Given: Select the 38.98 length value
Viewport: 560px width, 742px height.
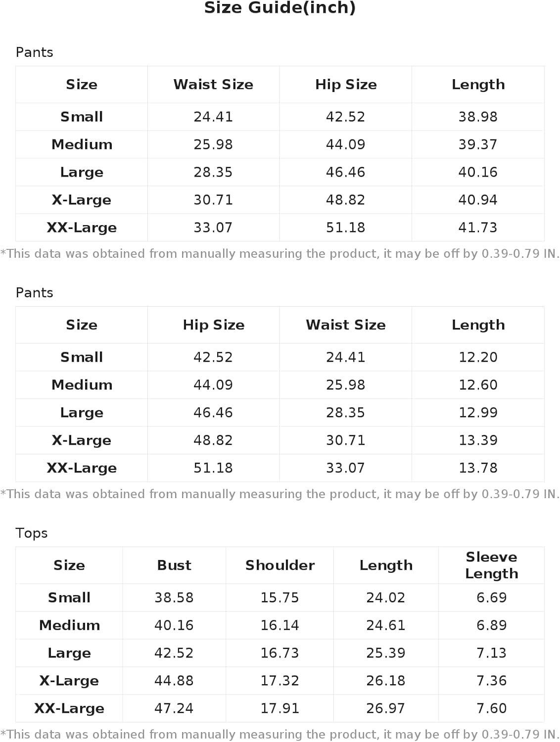Looking at the screenshot, I should tap(478, 117).
